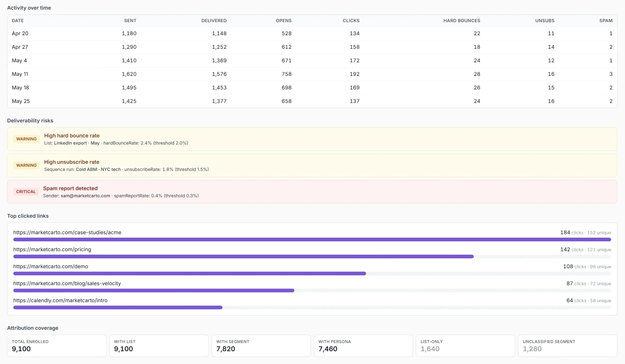Select the May 18 date cell

20,88
